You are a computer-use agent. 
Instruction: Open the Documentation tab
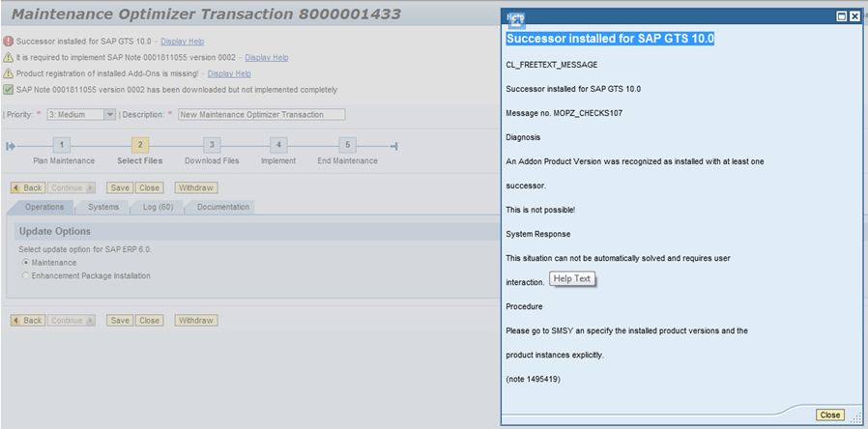click(x=223, y=207)
